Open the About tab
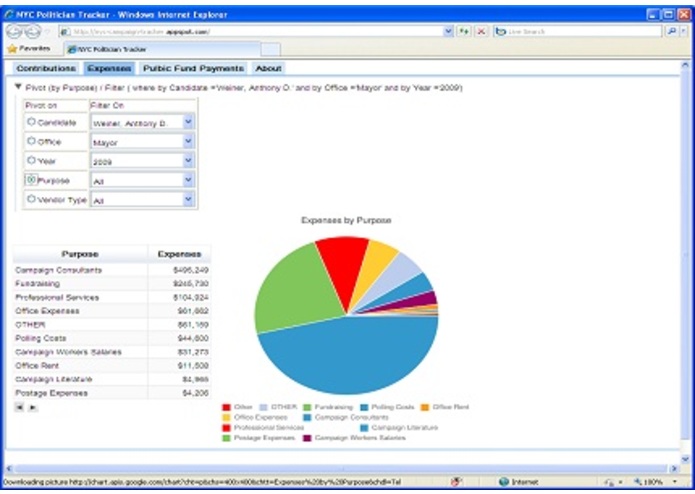The width and height of the screenshot is (695, 494). (269, 68)
